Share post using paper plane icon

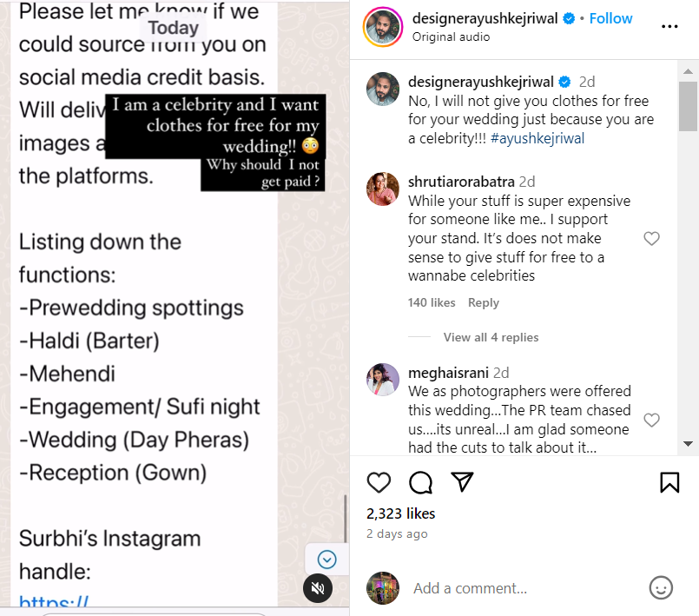click(x=462, y=482)
